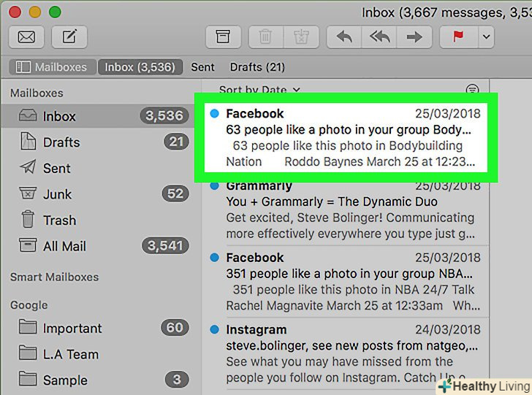Screen dimensions: 532x395
Task: Click the Drafts 21 count badge
Action: click(x=176, y=142)
